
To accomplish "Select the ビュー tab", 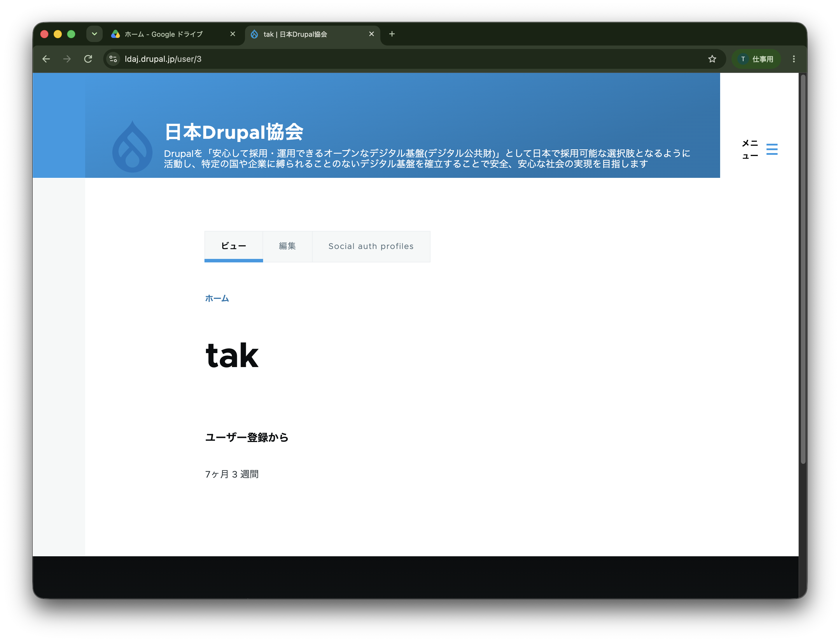I will (234, 246).
